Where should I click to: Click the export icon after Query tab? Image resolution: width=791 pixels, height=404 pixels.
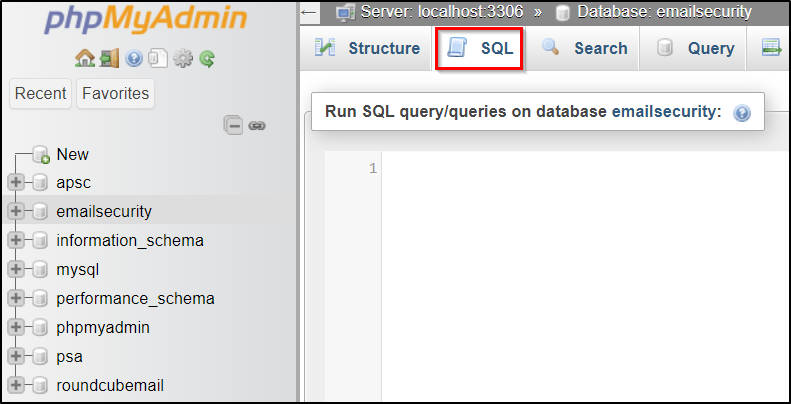(771, 48)
